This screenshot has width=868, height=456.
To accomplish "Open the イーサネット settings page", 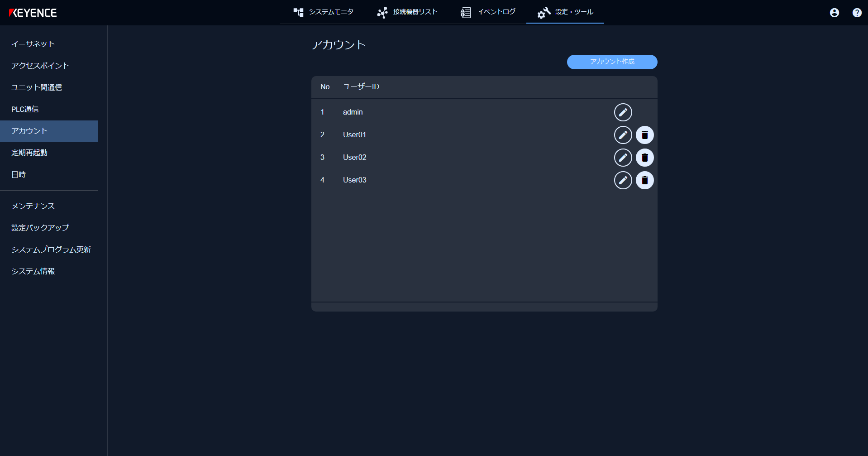I will (x=33, y=43).
